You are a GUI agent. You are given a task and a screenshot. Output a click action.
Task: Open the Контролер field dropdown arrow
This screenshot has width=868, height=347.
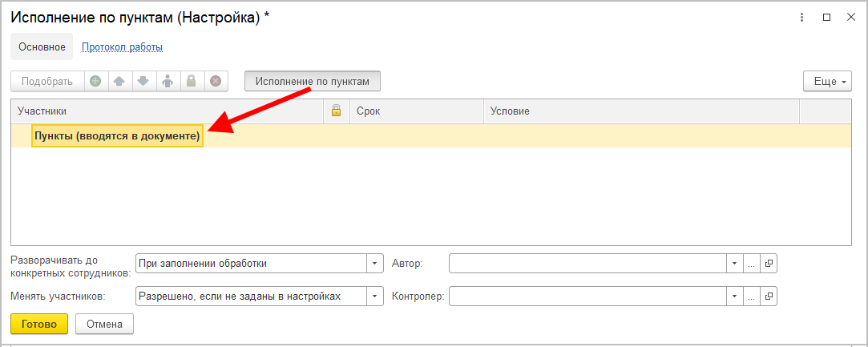[x=735, y=297]
